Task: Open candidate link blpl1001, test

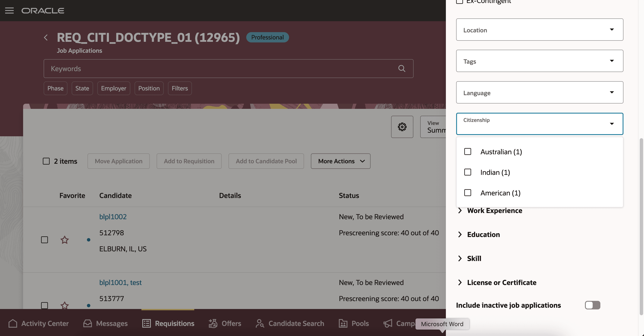Action: [120, 282]
